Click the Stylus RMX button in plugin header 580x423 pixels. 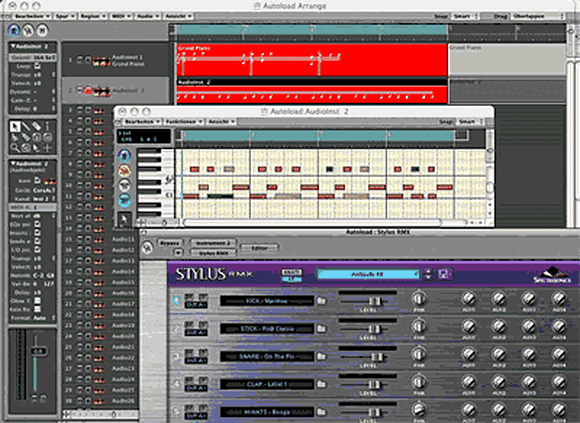(x=213, y=253)
